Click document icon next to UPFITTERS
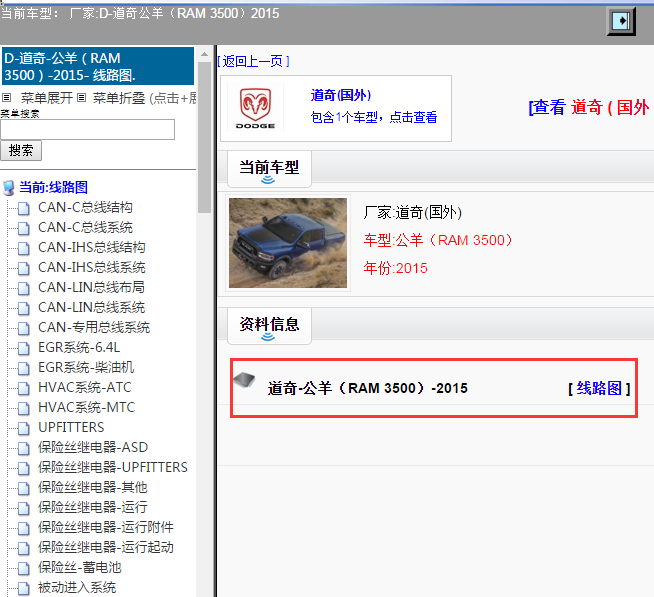Image resolution: width=654 pixels, height=597 pixels. [24, 428]
